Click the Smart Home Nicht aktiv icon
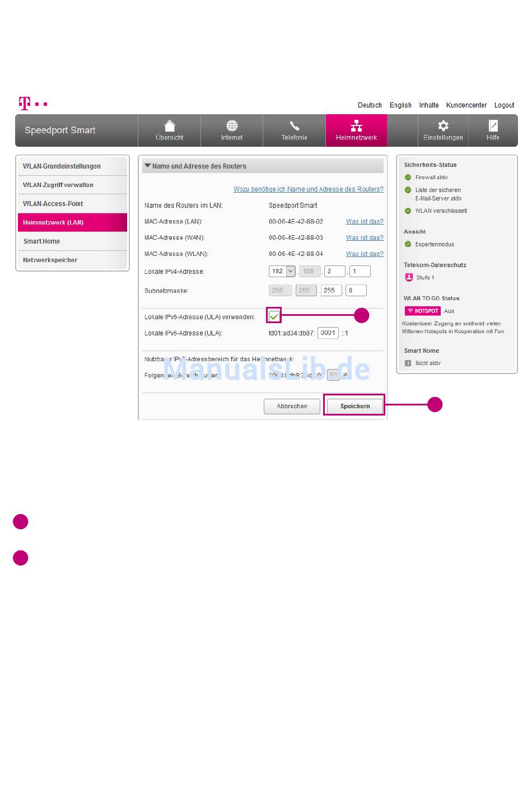 coord(408,363)
